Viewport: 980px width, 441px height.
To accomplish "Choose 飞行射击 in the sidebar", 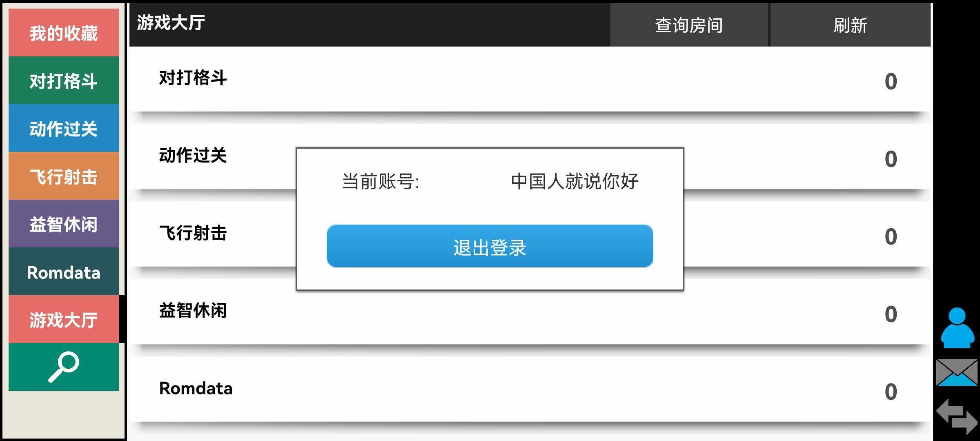I will point(64,176).
